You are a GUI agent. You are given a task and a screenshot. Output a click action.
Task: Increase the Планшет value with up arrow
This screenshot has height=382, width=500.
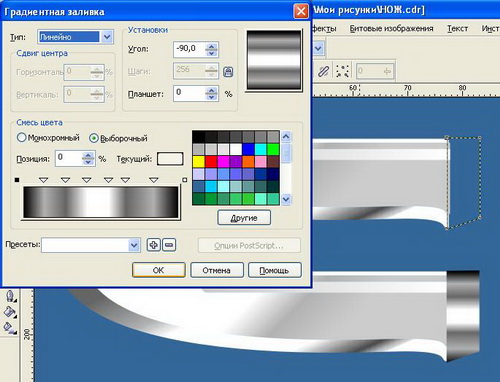click(211, 90)
